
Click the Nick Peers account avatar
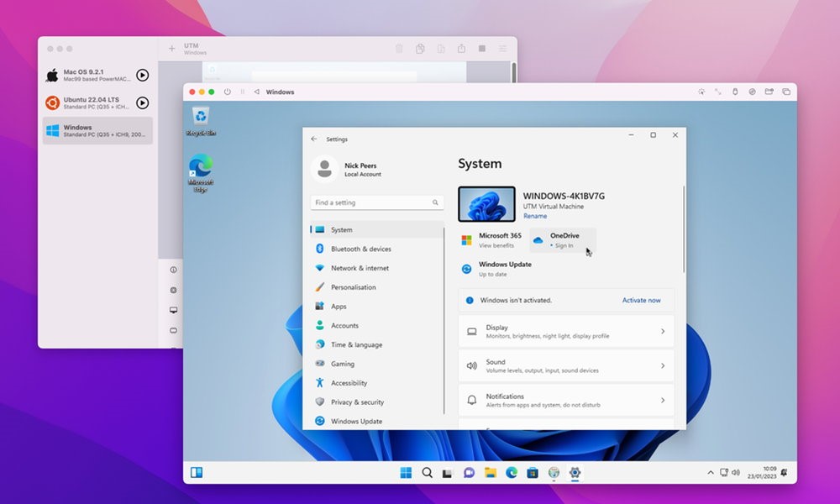(x=324, y=169)
